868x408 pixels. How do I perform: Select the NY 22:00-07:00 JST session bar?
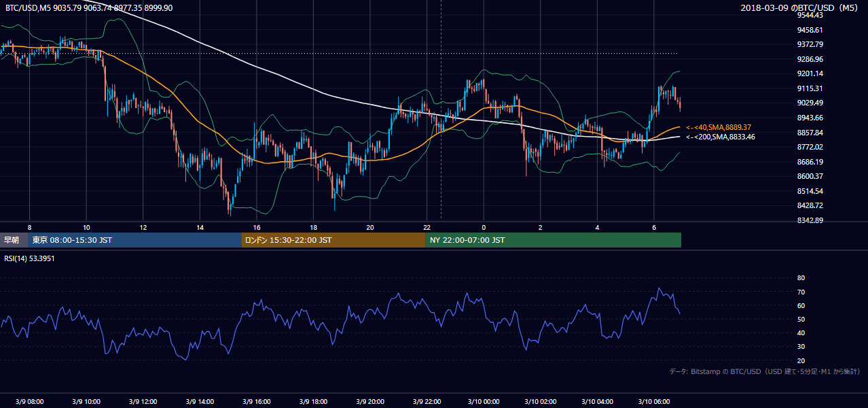click(554, 240)
